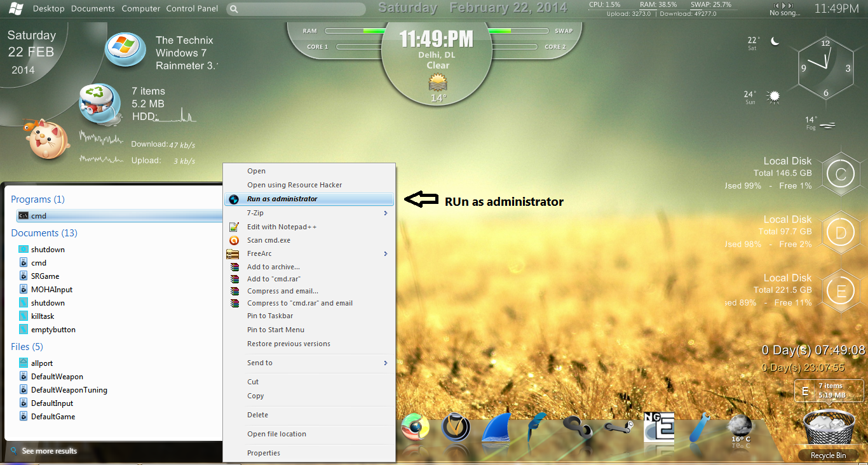Click the sun icon for Sun forecast
Image resolution: width=868 pixels, height=465 pixels.
(x=773, y=97)
